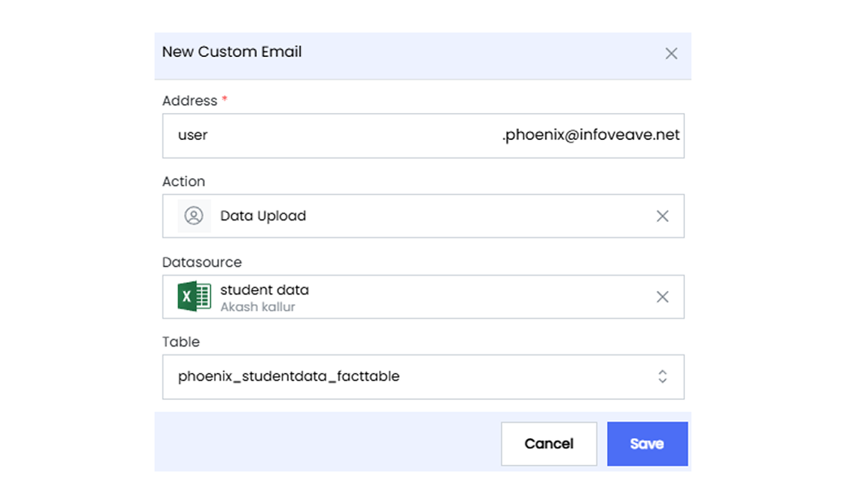Viewport: 846px width, 504px height.
Task: Click the Table label
Action: [181, 341]
